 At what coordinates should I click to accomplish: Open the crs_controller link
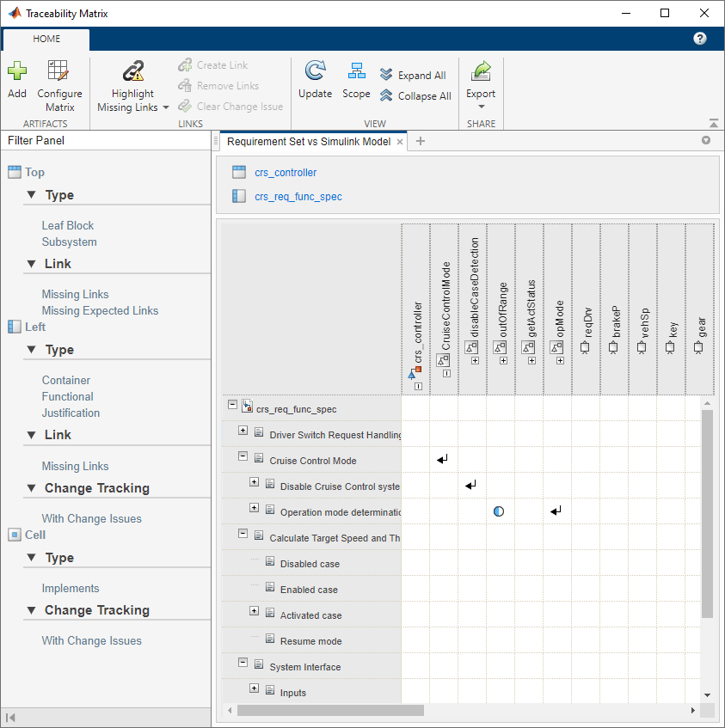(286, 173)
